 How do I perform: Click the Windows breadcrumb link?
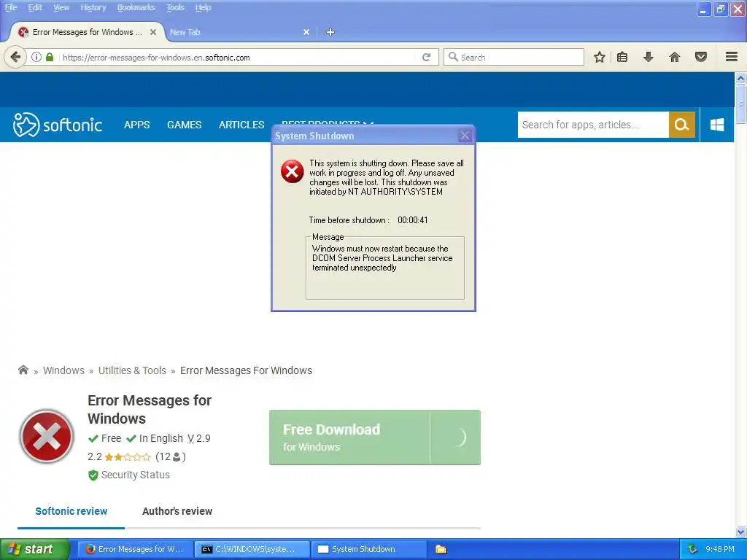click(x=64, y=370)
